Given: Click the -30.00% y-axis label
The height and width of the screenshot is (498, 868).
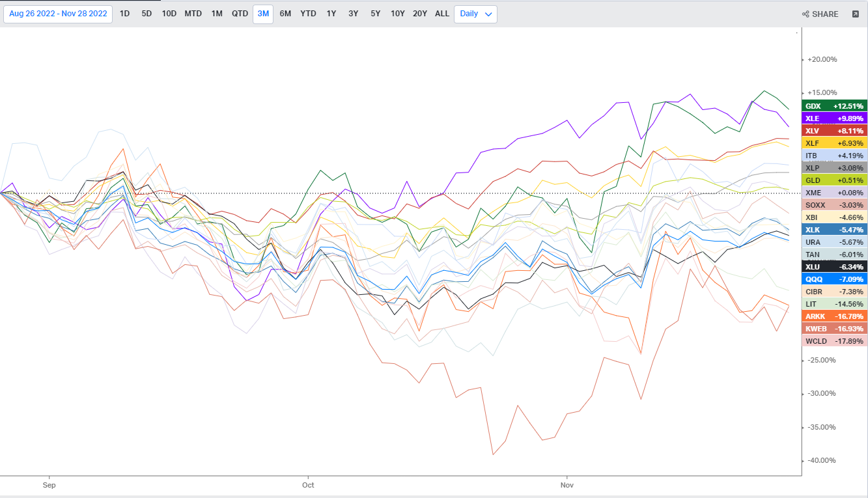Looking at the screenshot, I should 822,393.
